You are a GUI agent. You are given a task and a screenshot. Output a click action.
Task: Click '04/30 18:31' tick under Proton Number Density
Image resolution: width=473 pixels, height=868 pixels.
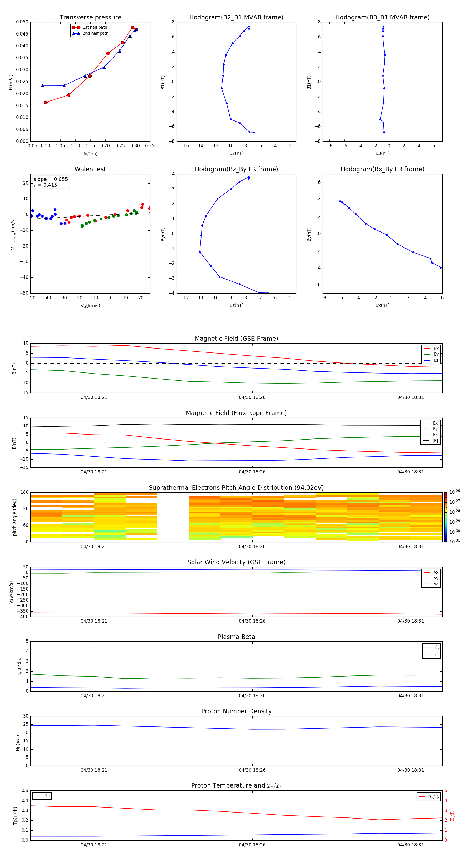[x=410, y=770]
